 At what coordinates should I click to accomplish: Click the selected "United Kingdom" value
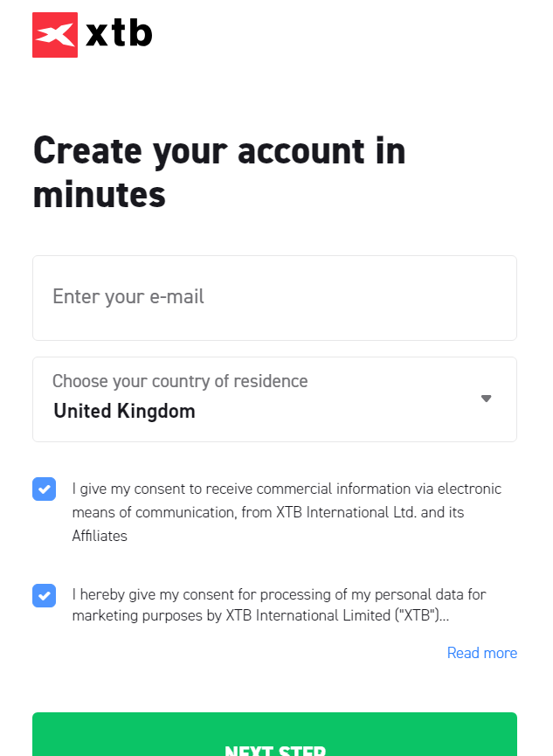tap(124, 411)
